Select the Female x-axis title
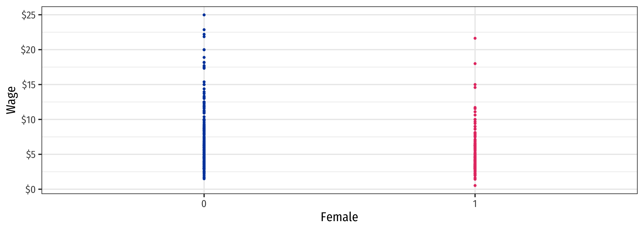 click(x=339, y=217)
